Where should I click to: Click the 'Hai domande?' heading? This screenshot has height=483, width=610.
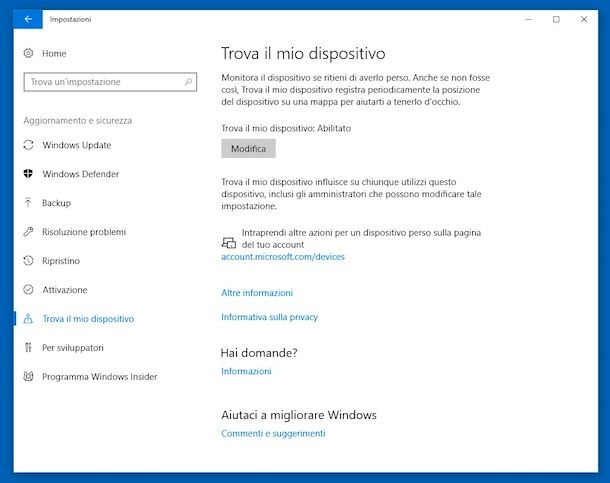pos(259,353)
